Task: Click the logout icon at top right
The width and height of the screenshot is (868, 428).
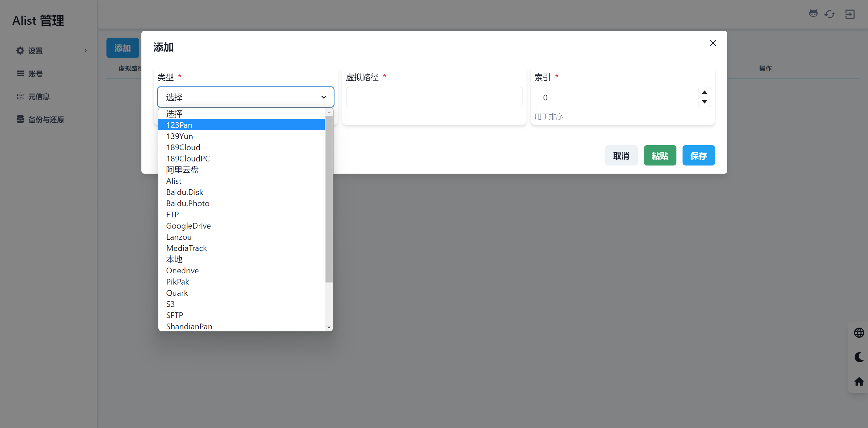Action: (x=850, y=14)
